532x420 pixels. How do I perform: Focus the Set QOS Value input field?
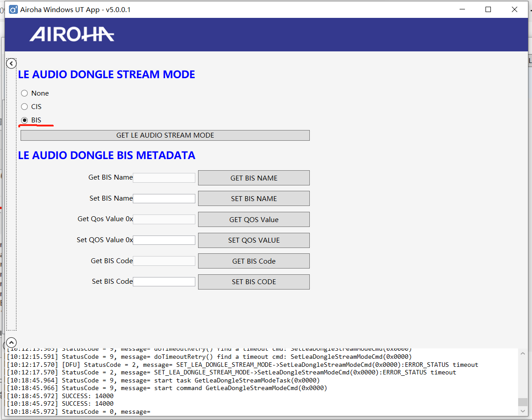pyautogui.click(x=164, y=240)
